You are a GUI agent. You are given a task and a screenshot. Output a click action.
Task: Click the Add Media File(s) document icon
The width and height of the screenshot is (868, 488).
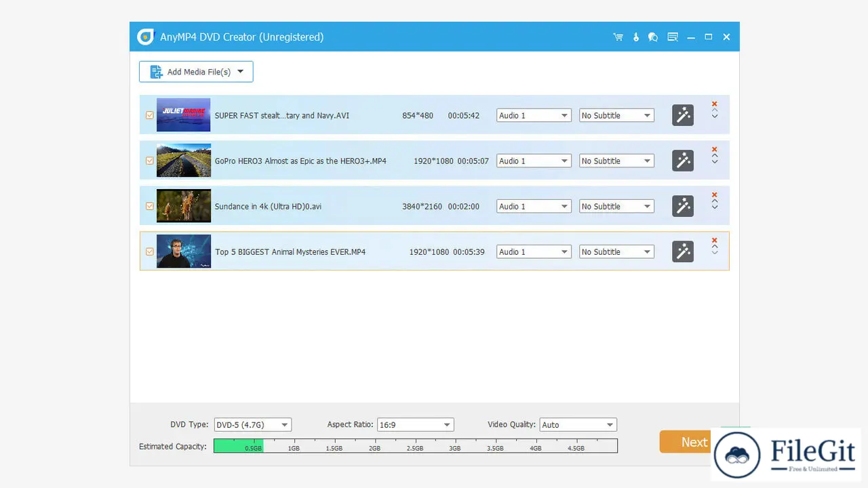[x=156, y=72]
